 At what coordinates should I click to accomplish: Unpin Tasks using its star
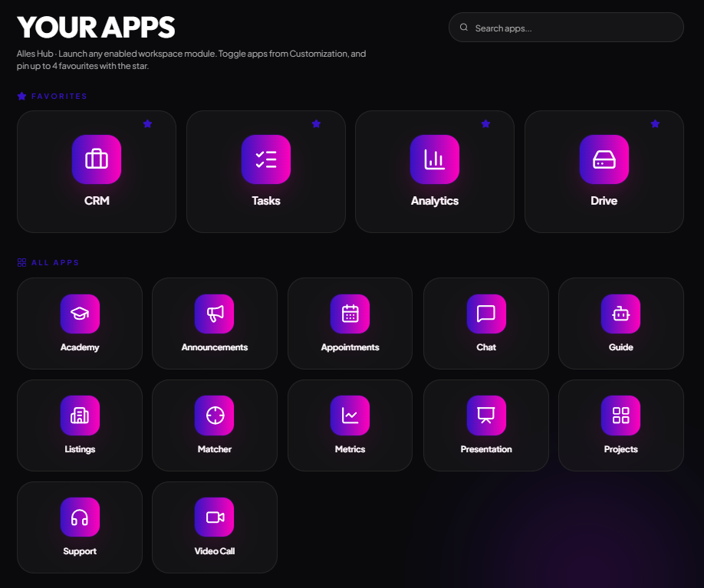[316, 124]
